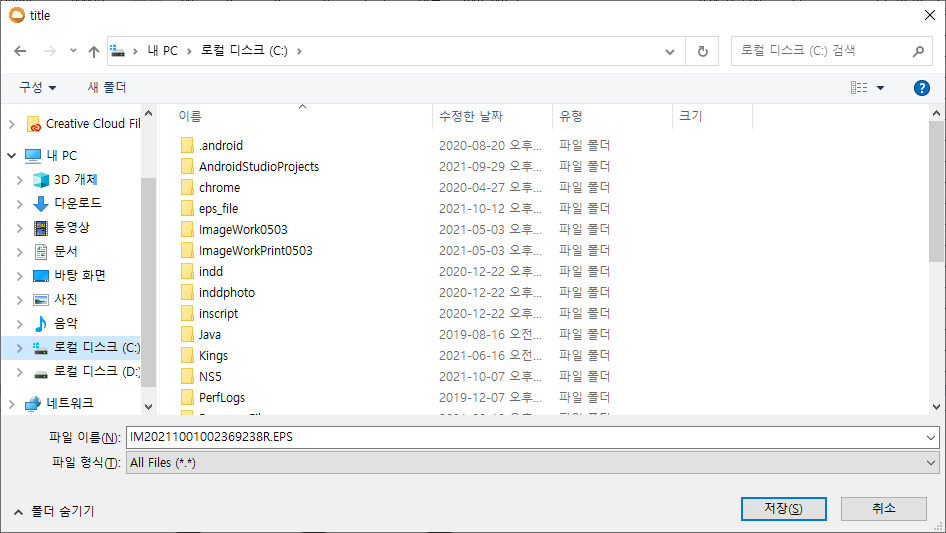Screen dimensions: 946x533
Task: Open recent locations dropdown arrow
Action: pyautogui.click(x=73, y=51)
